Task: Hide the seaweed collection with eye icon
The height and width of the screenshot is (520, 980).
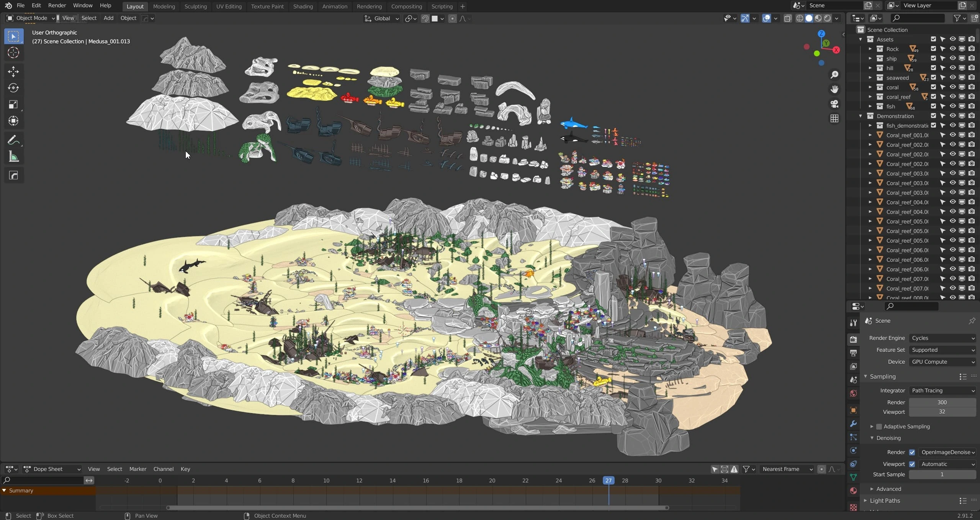Action: point(952,77)
